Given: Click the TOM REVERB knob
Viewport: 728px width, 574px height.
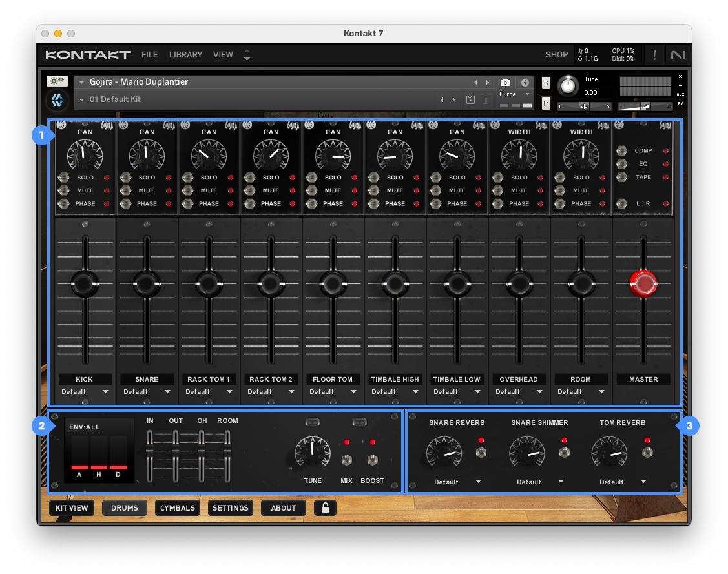Looking at the screenshot, I should 609,452.
